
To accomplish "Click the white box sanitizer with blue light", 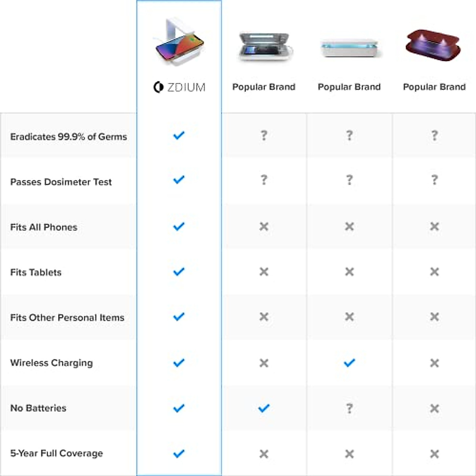I will (x=349, y=48).
